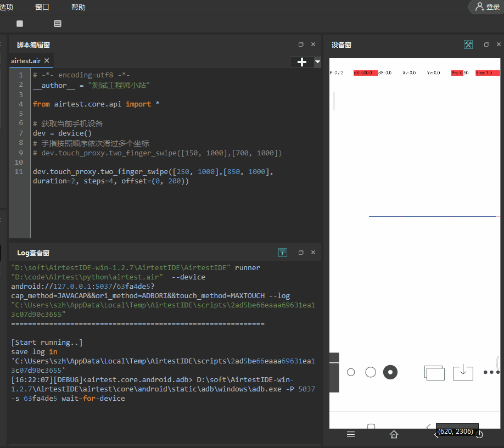The image size is (504, 448).
Task: Expand dropdown arrow next to plus button
Action: [317, 61]
